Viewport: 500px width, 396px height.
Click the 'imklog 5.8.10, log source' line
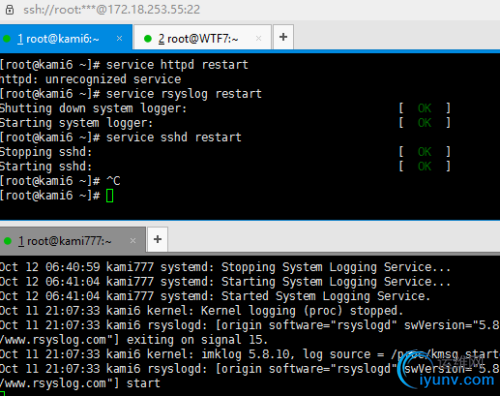250,354
